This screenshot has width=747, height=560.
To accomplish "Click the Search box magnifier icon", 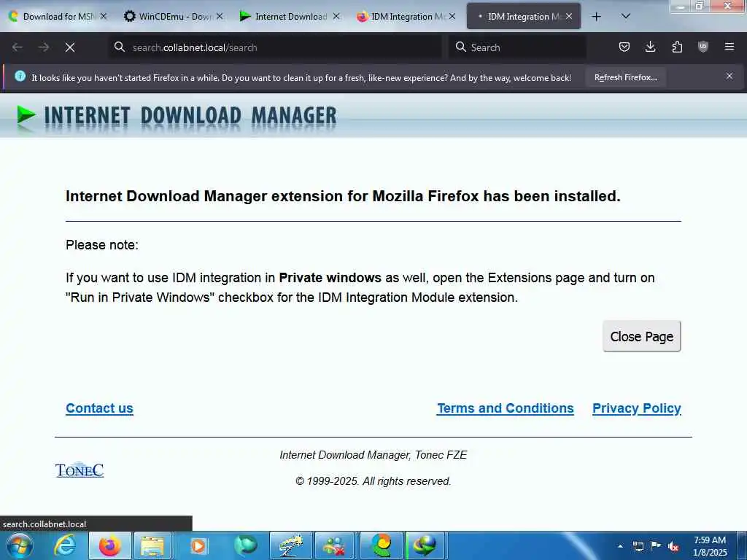I will pos(461,47).
